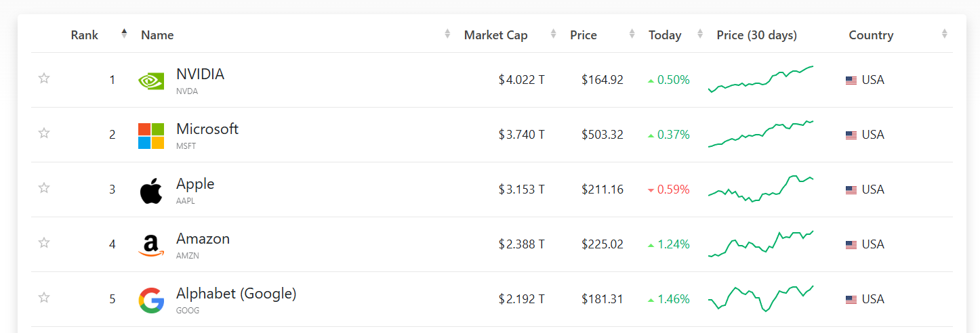Click the USA flag in Microsoft row
This screenshot has width=980, height=333.
[851, 135]
